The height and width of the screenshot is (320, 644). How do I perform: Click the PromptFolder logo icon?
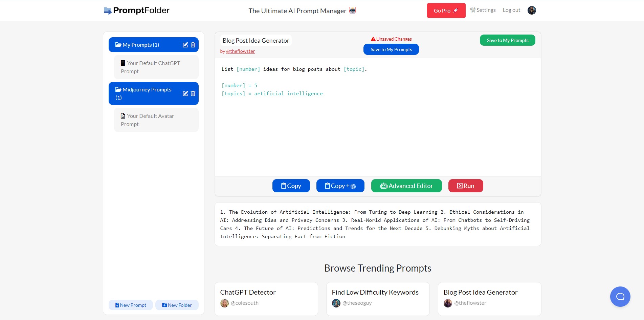108,11
